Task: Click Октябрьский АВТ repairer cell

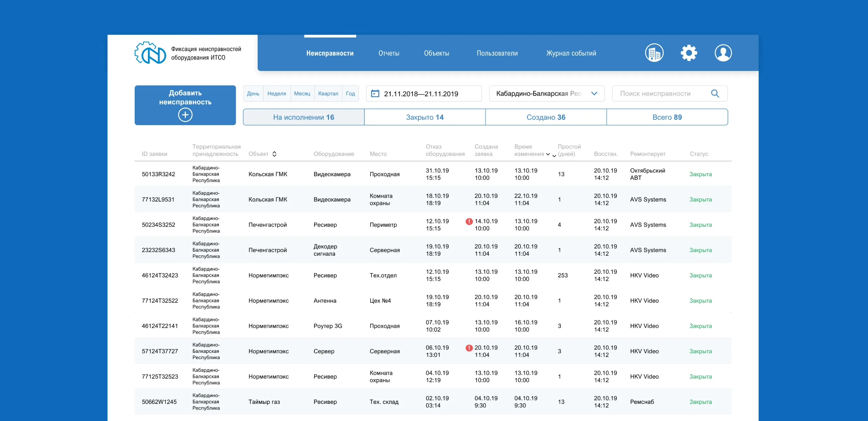Action: click(647, 174)
